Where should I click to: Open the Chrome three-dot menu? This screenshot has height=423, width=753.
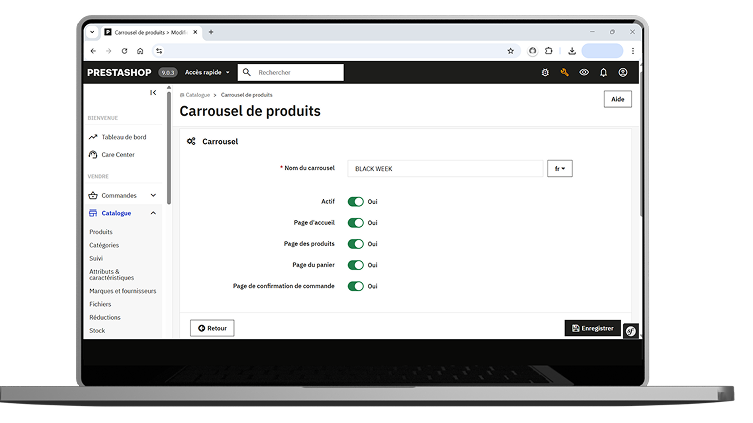[x=633, y=51]
